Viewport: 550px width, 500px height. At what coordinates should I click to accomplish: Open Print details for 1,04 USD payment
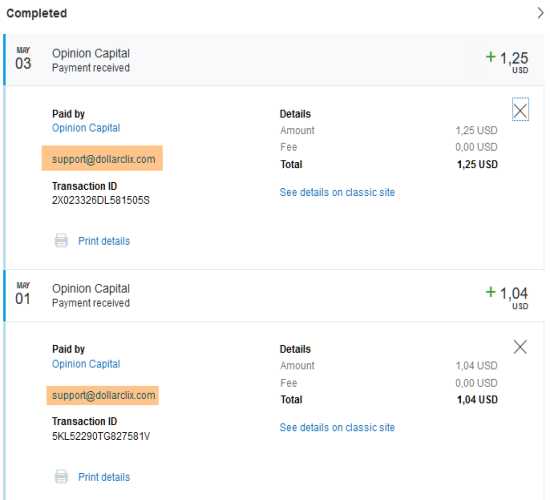coord(104,477)
